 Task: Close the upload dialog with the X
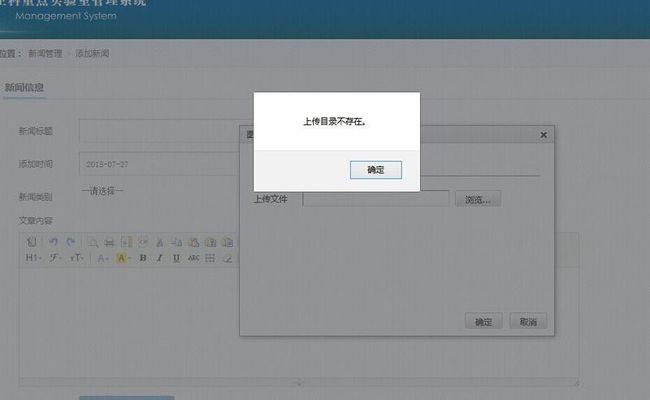tap(543, 135)
